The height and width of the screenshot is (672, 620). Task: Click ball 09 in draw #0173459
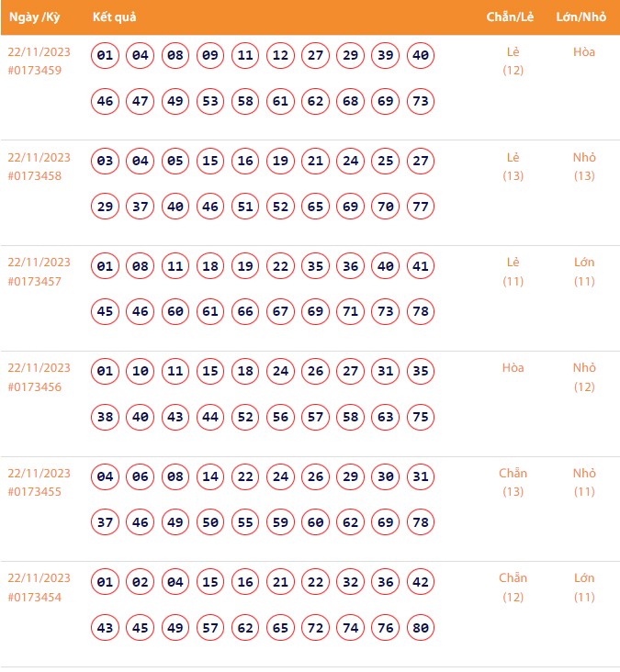(210, 56)
